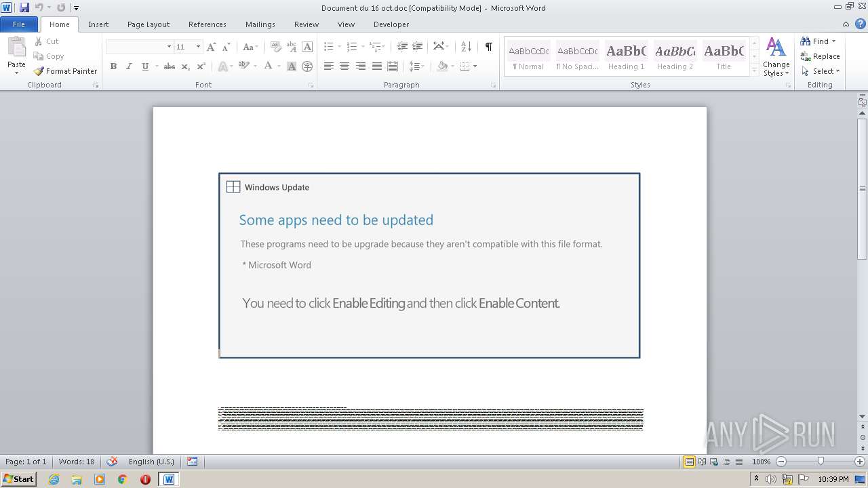The image size is (868, 488).
Task: Apply numbered list
Action: point(351,47)
